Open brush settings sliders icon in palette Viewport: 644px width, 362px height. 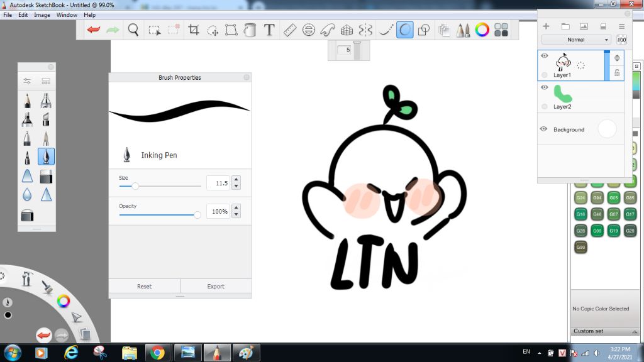coord(27,81)
